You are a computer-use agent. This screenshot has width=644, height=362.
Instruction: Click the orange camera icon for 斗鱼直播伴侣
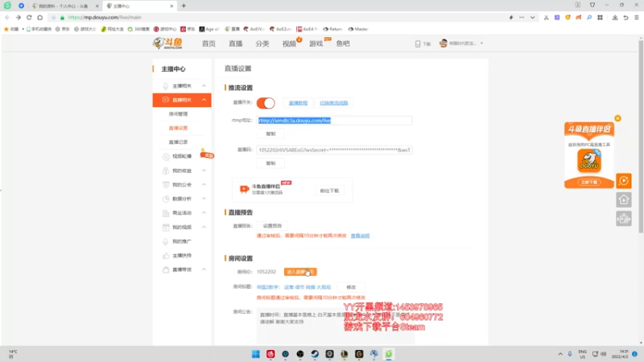coord(244,189)
